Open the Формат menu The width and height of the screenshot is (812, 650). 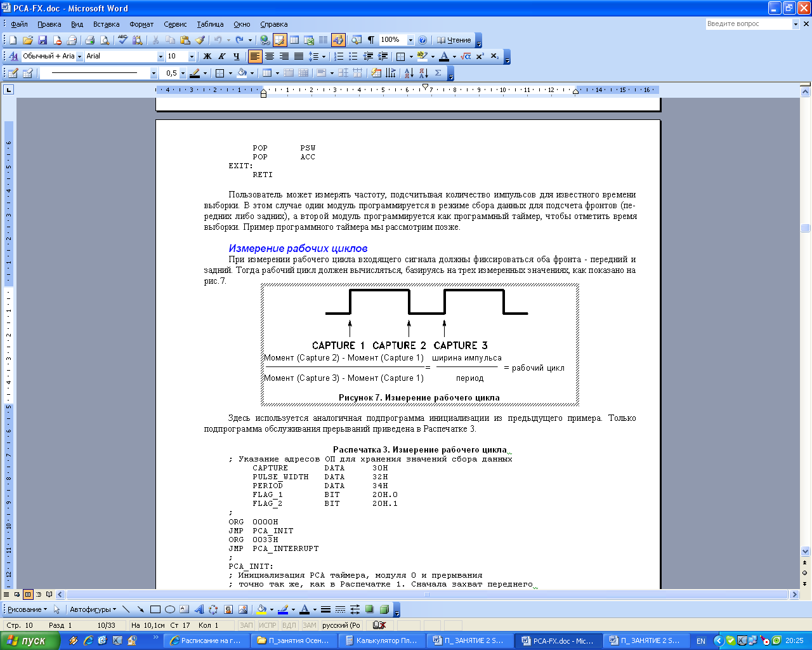[141, 24]
